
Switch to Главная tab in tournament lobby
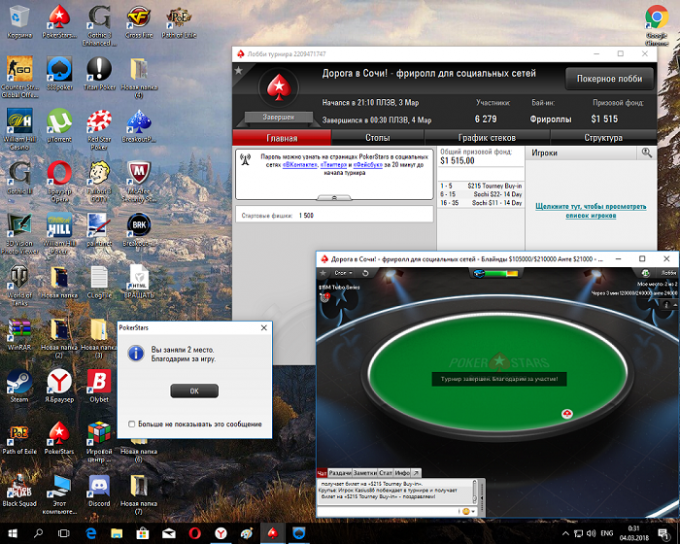click(x=282, y=138)
